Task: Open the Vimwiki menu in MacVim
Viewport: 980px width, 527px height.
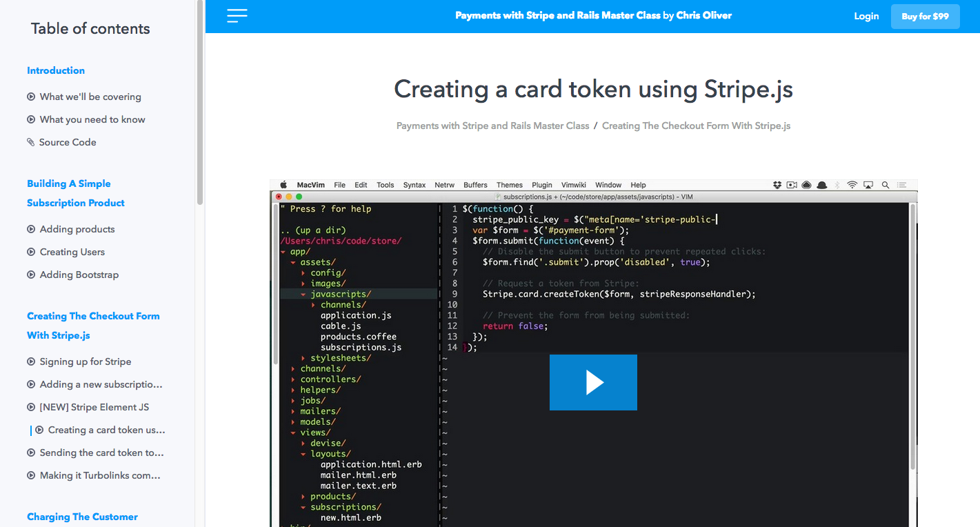Action: [x=574, y=185]
